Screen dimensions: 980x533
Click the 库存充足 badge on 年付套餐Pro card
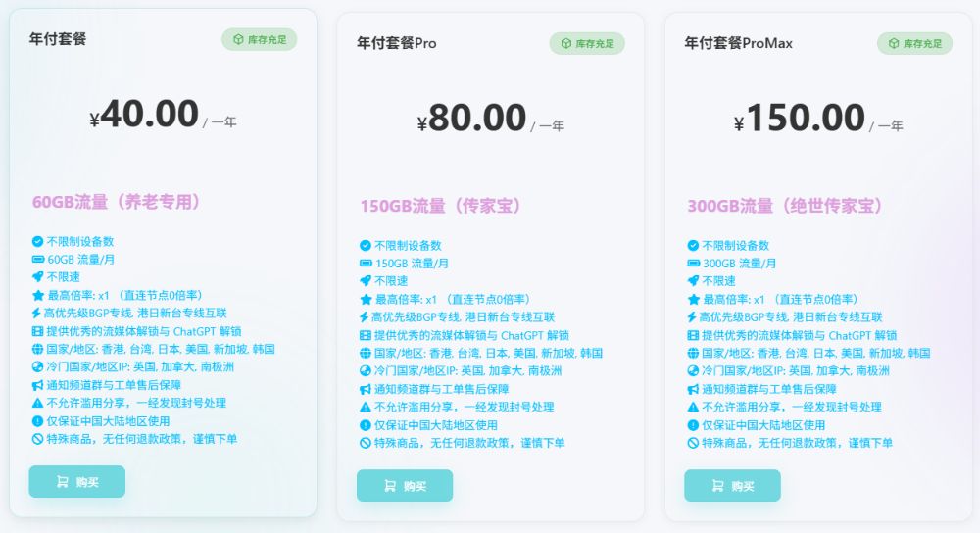587,43
